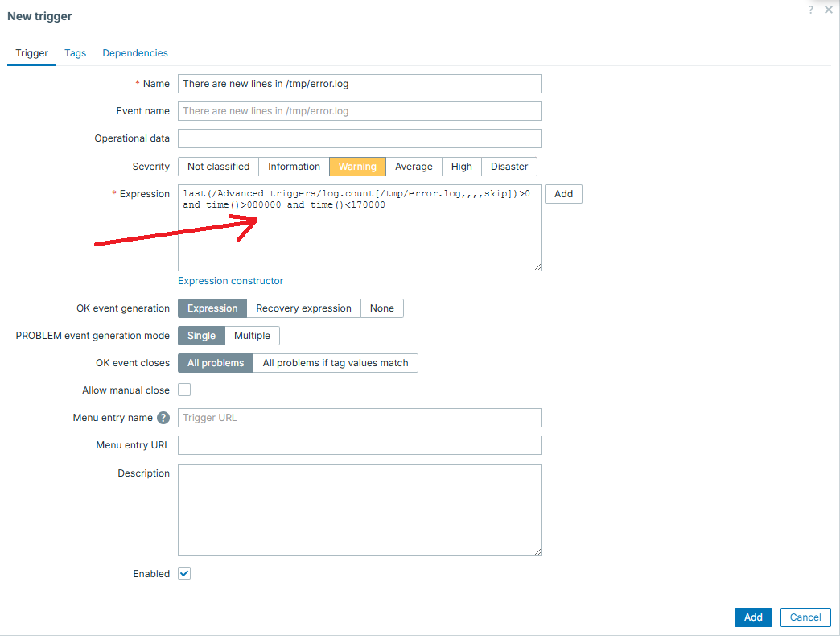Toggle the Allow manual close checkbox
The height and width of the screenshot is (636, 840).
184,390
